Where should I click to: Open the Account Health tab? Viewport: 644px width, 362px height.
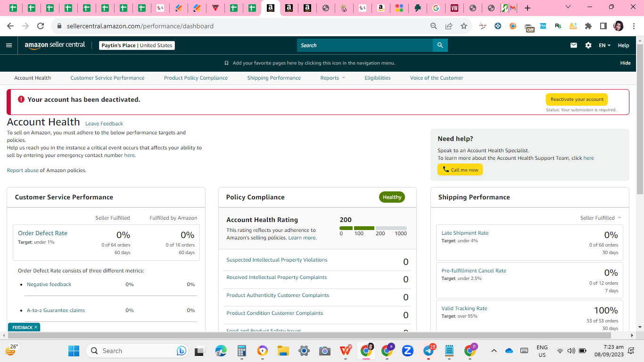(33, 78)
